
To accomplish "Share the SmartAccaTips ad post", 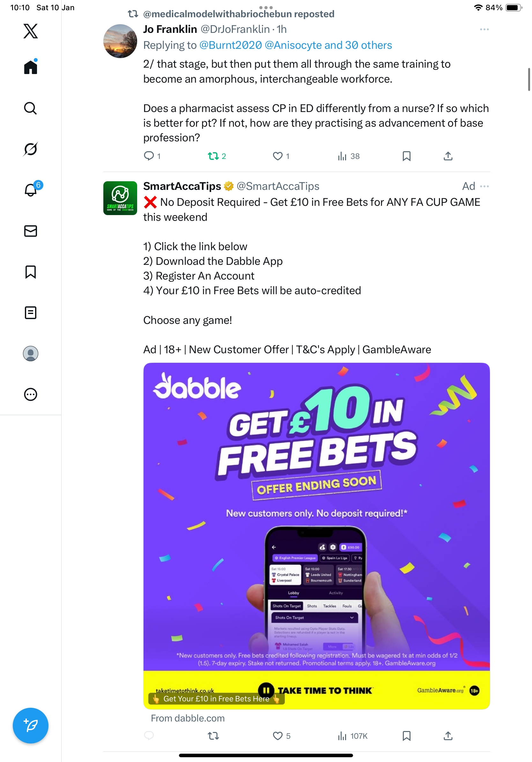I will tap(448, 736).
